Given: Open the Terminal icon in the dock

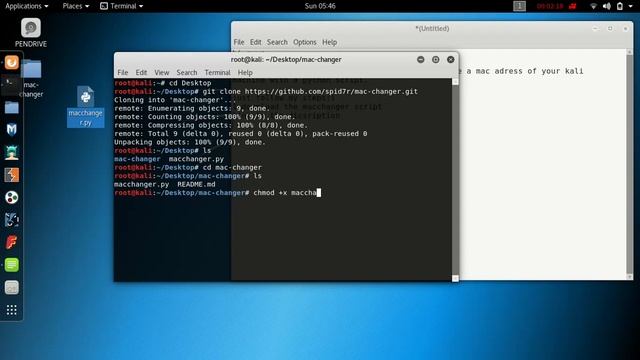Looking at the screenshot, I should click(11, 85).
